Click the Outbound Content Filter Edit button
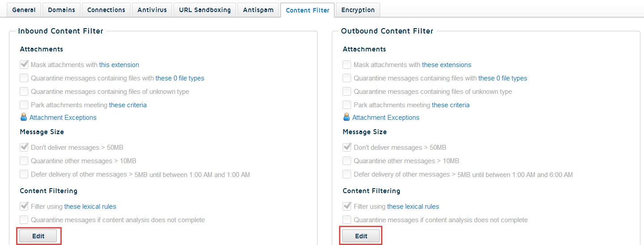The width and height of the screenshot is (644, 245). pos(361,236)
